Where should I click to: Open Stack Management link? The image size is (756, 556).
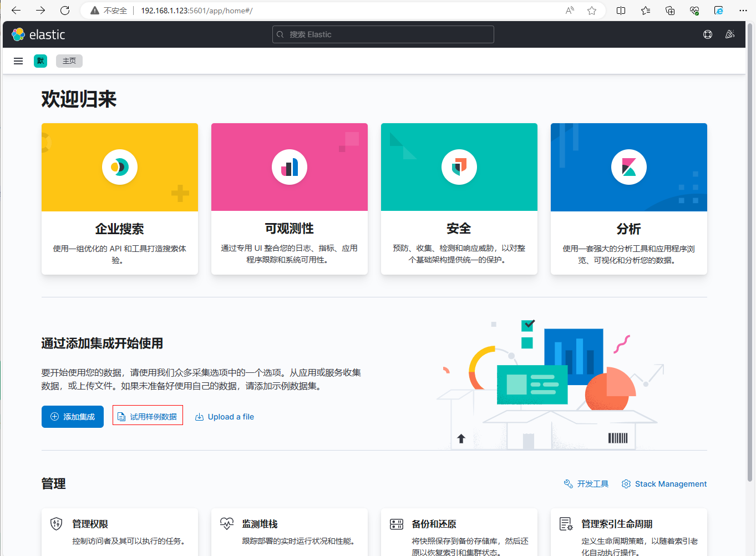664,484
